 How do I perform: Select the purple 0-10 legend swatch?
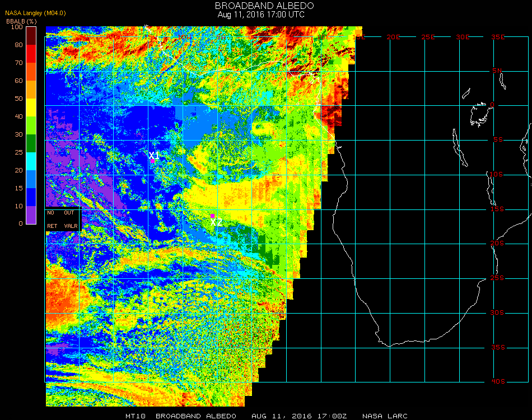point(31,215)
